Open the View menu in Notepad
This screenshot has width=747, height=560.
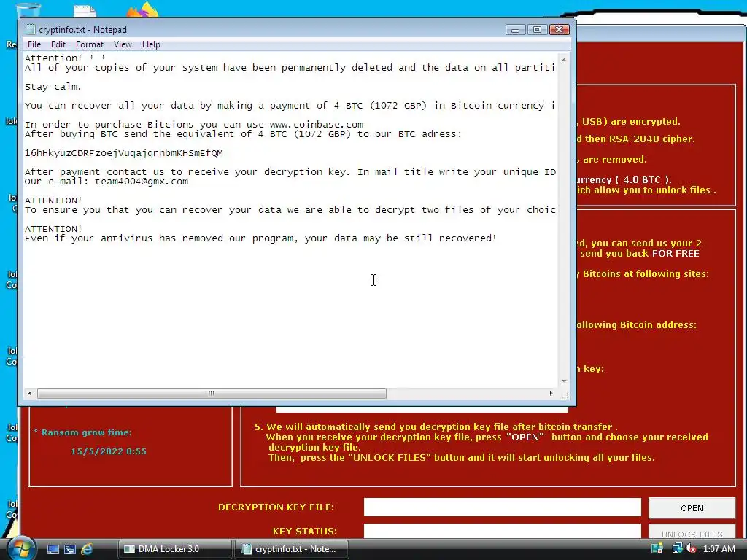click(x=123, y=44)
